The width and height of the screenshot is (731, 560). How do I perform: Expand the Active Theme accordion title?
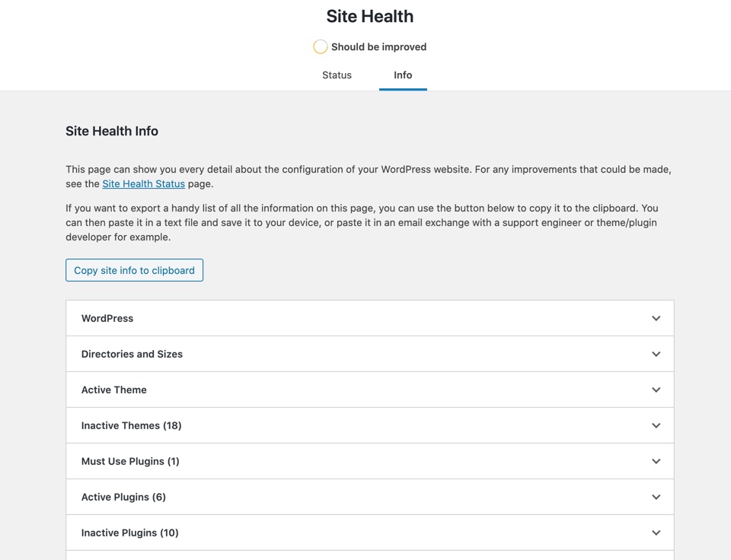coord(114,390)
